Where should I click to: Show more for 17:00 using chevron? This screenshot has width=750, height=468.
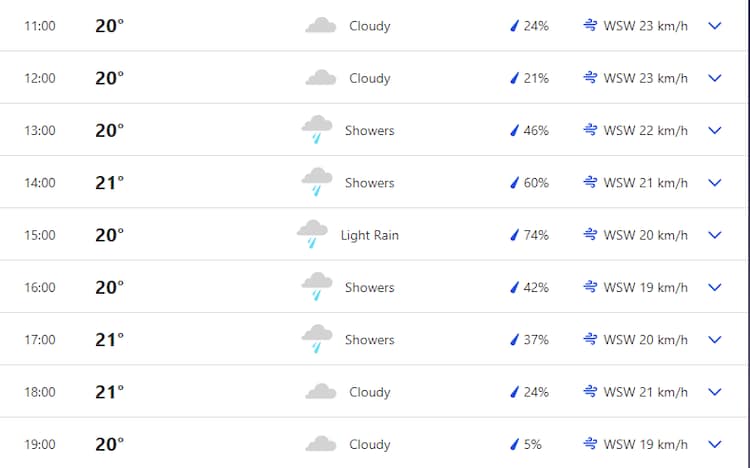coord(714,340)
